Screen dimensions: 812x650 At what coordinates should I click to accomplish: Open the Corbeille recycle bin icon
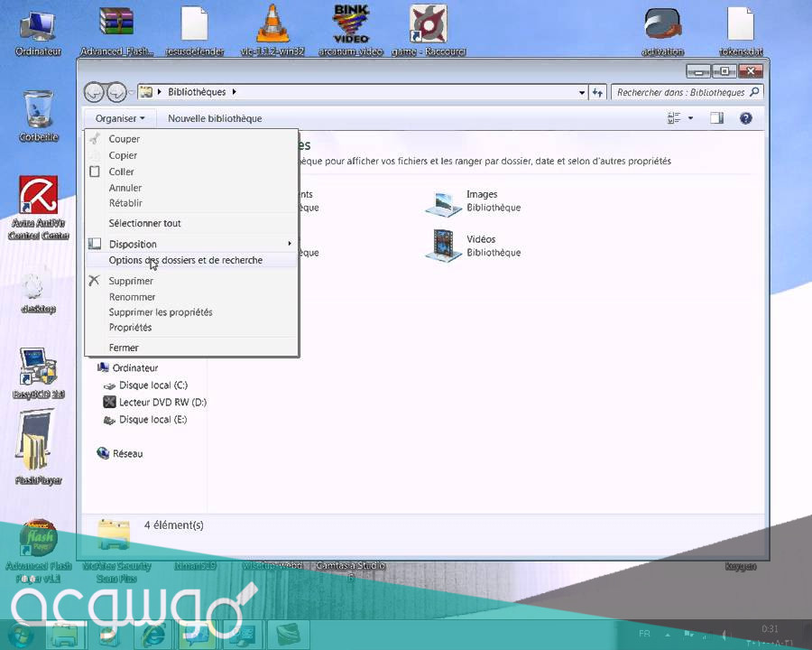point(39,110)
